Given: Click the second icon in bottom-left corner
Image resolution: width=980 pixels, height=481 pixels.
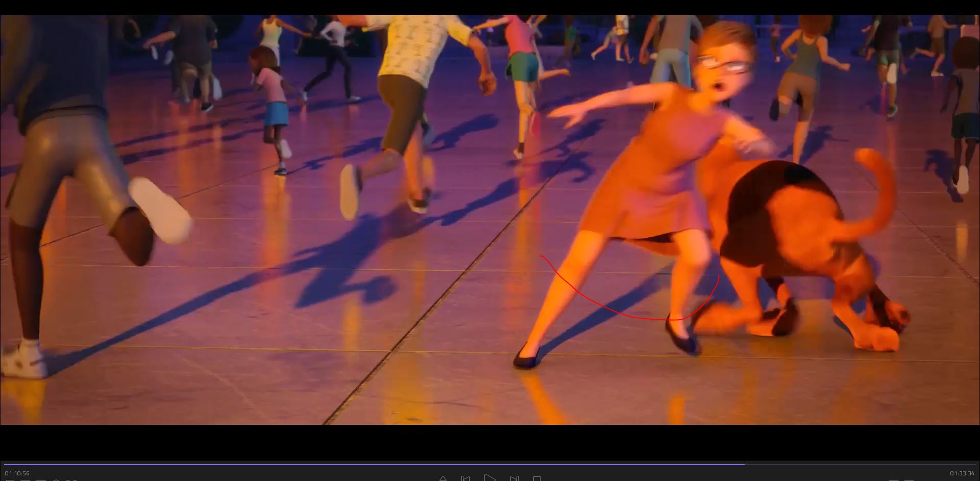Looking at the screenshot, I should [x=26, y=480].
